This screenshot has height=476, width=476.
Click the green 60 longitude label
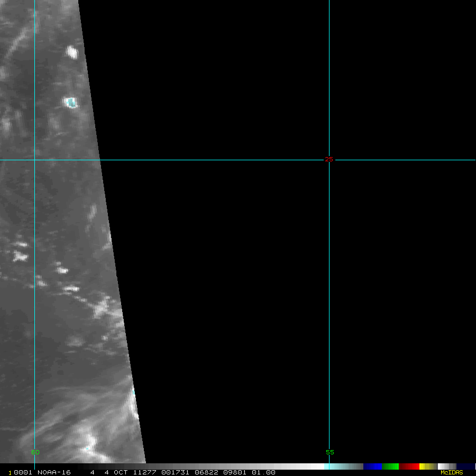click(35, 452)
